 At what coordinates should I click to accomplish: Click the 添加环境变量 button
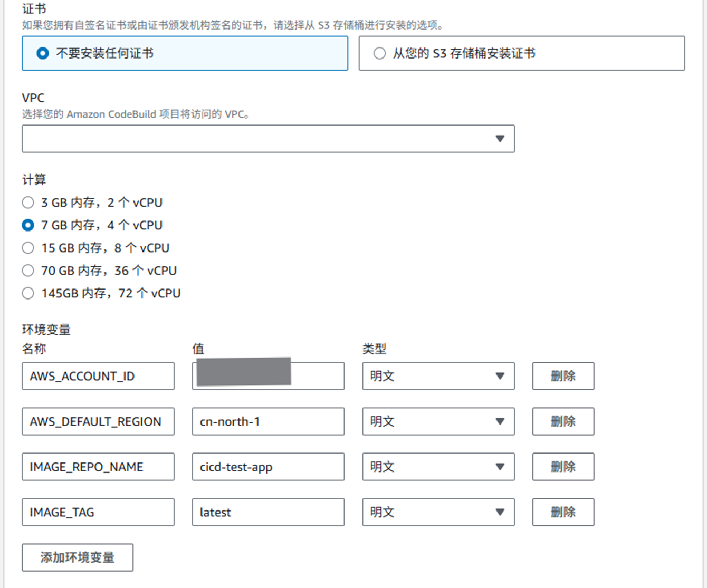[x=78, y=557]
